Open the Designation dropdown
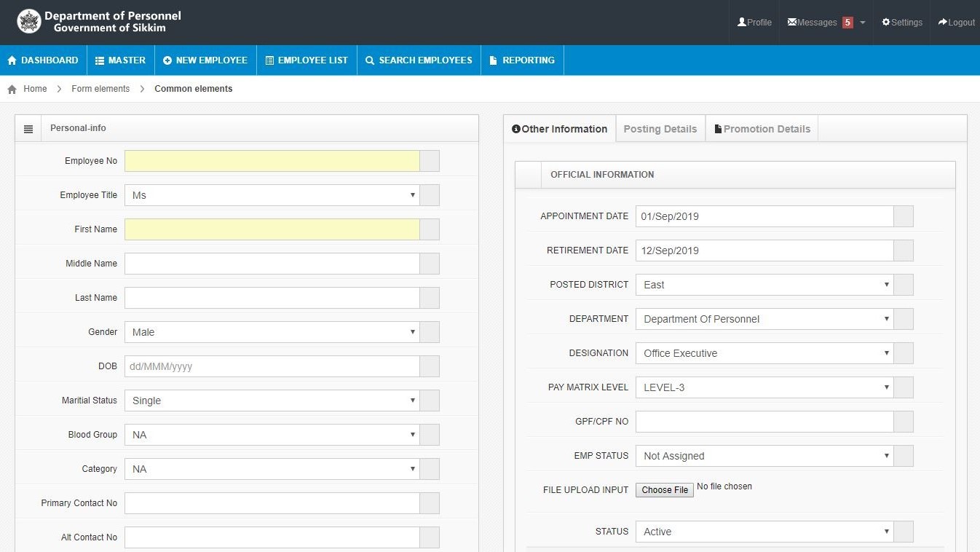This screenshot has width=980, height=552. 764,353
